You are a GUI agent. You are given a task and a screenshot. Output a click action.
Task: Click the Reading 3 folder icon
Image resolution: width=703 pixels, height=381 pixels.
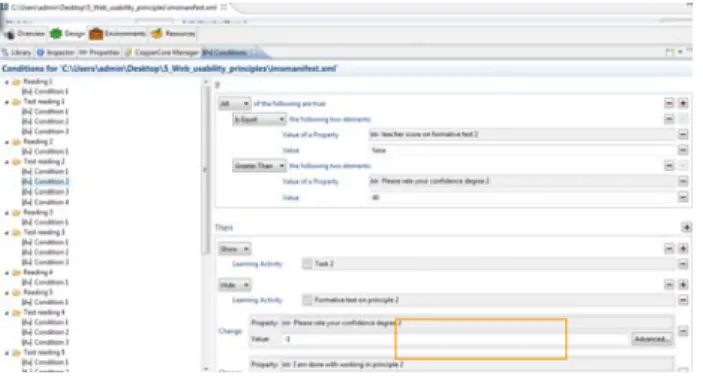coord(17,212)
